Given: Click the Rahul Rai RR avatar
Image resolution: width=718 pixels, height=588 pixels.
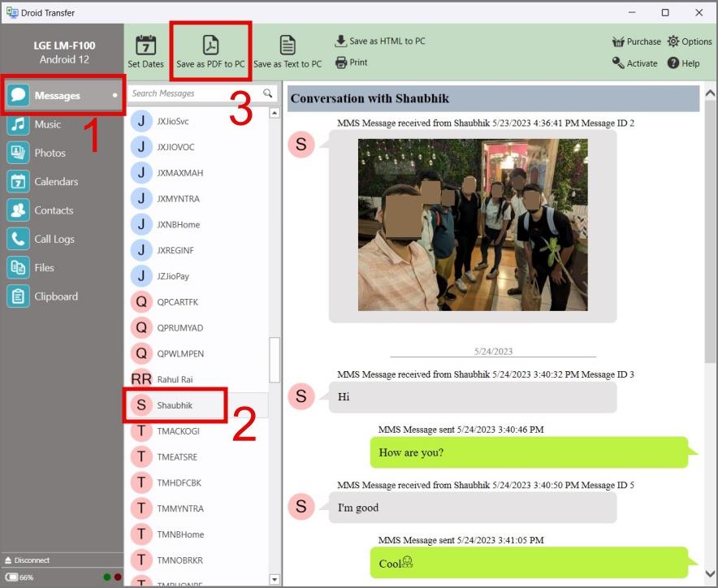Looking at the screenshot, I should 141,379.
